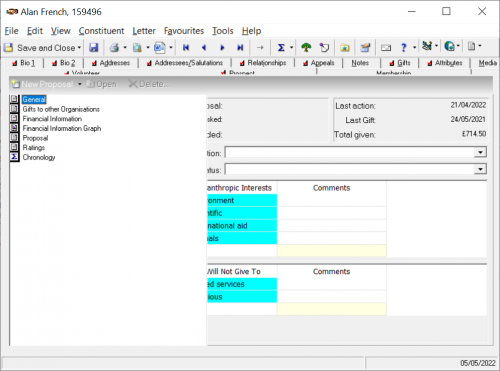Image resolution: width=500 pixels, height=371 pixels.
Task: Switch to the Notes tab
Action: [x=360, y=63]
